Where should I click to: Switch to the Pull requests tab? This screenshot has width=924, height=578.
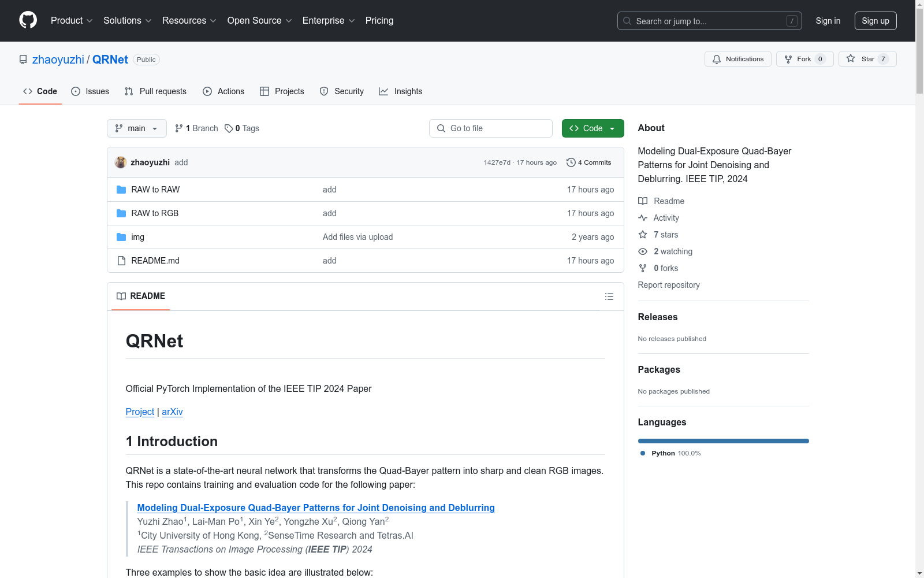[155, 91]
